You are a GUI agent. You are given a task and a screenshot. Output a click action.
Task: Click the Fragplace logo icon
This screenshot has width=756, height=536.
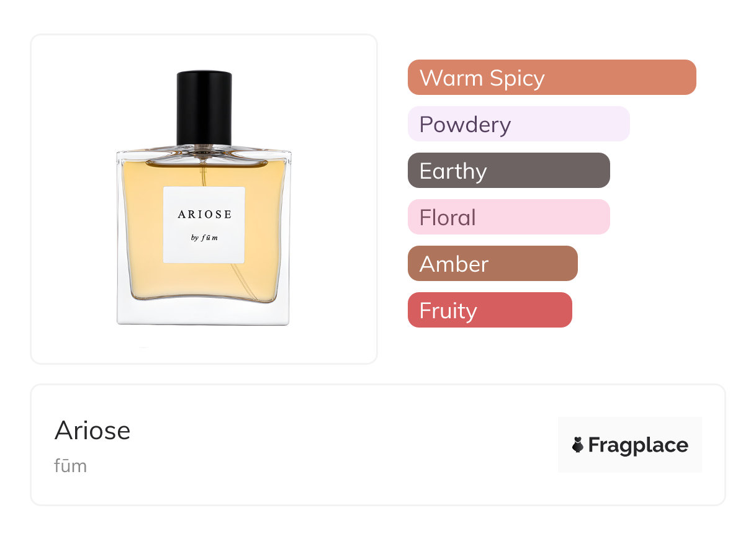tap(578, 445)
